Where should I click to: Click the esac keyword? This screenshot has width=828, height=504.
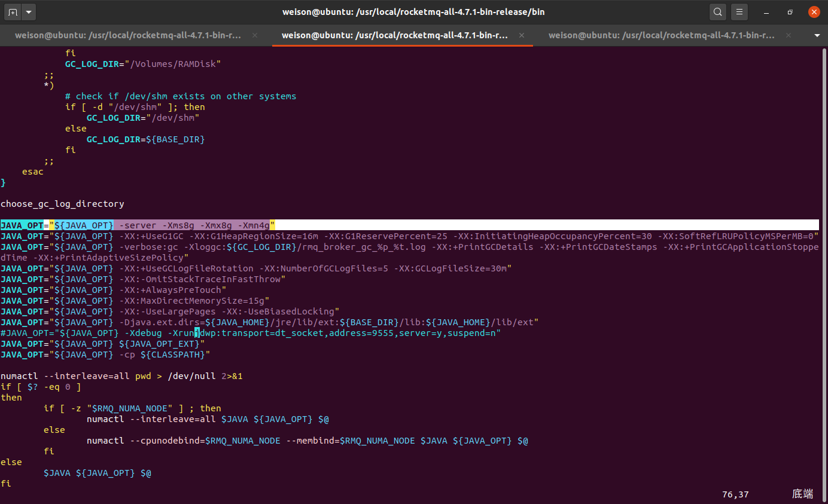(x=33, y=172)
